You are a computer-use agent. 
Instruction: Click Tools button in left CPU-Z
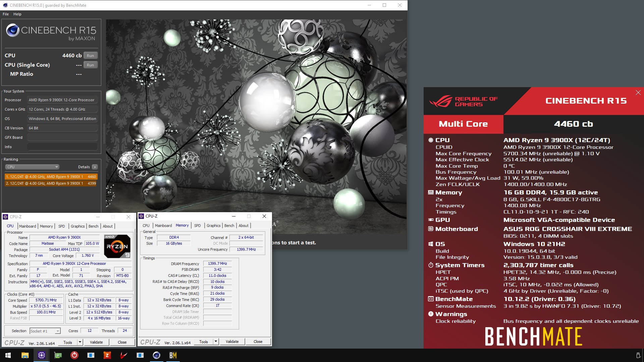[x=68, y=342]
